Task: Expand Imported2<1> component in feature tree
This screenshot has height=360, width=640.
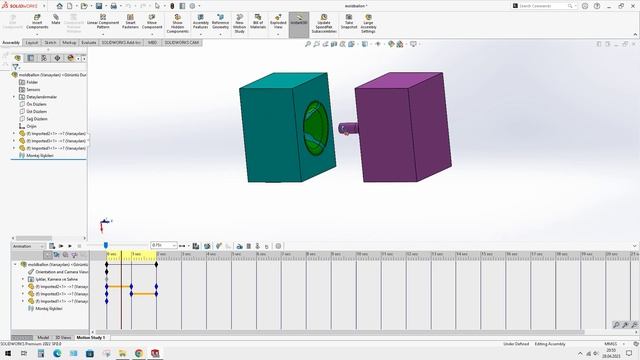Action: click(14, 133)
